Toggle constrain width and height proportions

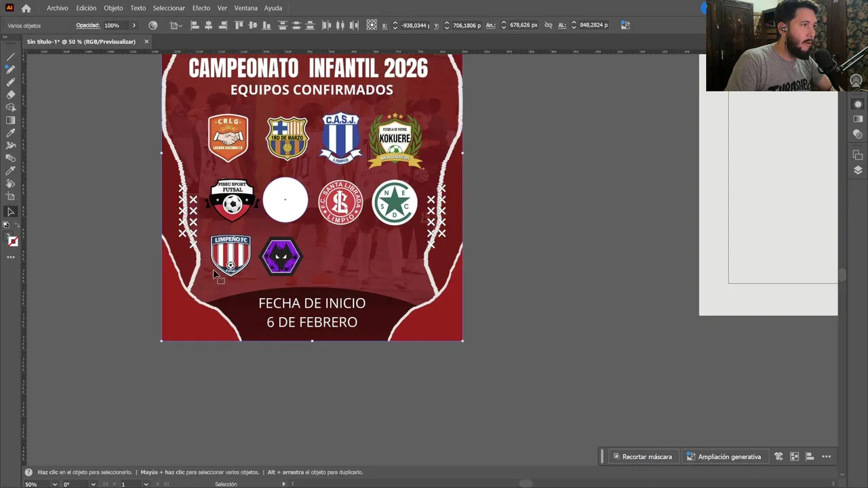(547, 25)
